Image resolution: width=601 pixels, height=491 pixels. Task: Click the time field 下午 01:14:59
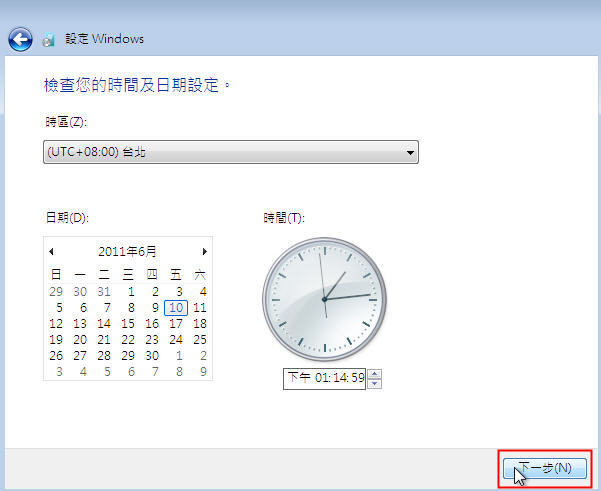point(324,379)
